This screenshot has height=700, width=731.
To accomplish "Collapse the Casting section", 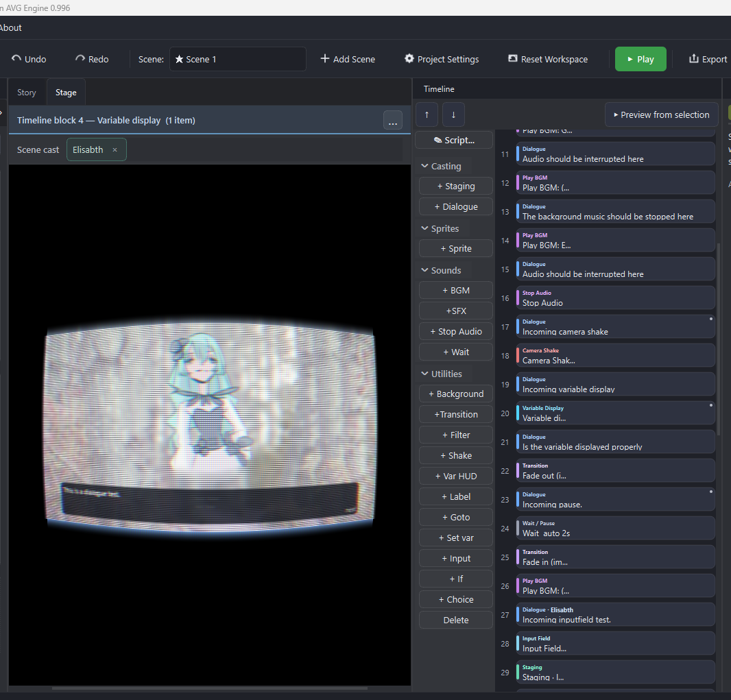I will (x=441, y=166).
